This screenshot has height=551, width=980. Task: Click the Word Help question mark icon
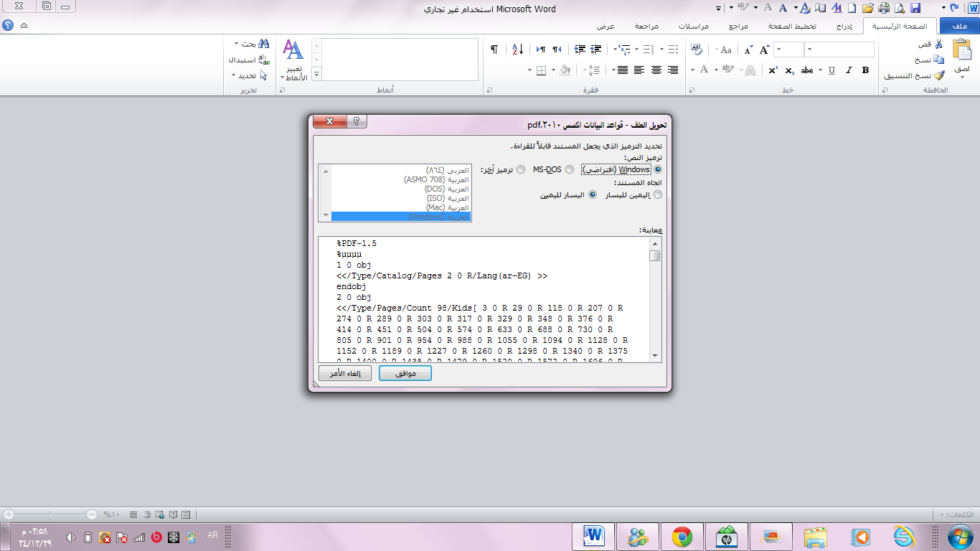(x=8, y=25)
